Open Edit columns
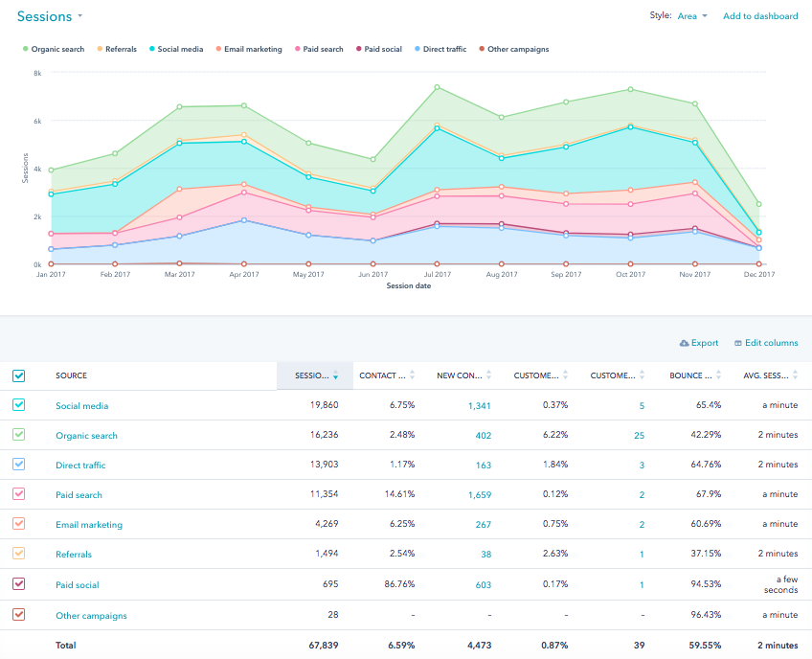The width and height of the screenshot is (812, 659). coord(766,343)
